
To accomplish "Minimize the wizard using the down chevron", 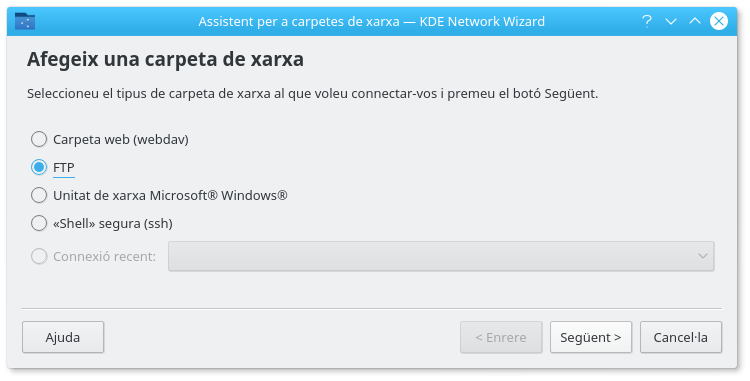I will [x=671, y=21].
